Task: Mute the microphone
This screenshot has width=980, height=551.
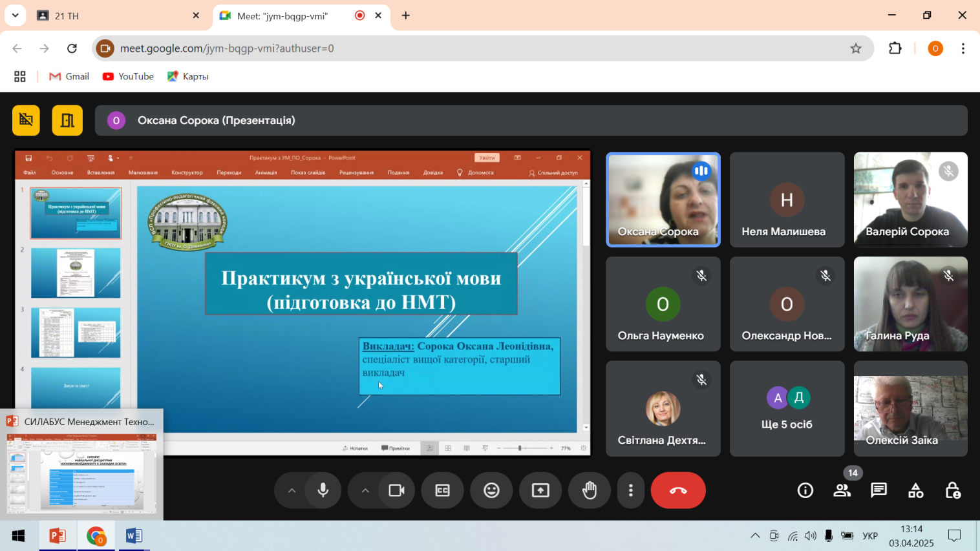Action: (x=323, y=490)
